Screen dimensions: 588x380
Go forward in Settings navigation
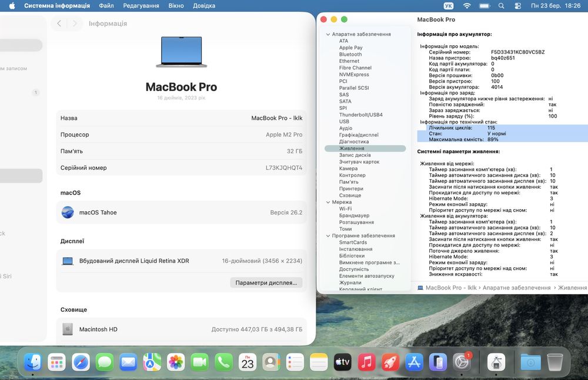(75, 23)
